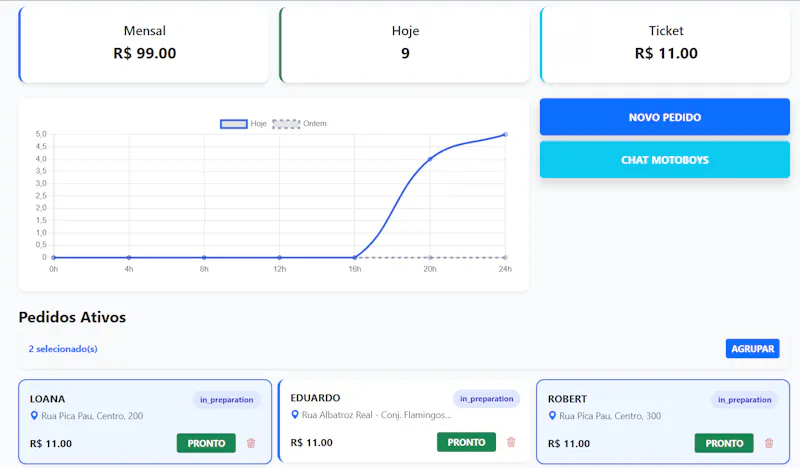Click the in_preparation badge on ROBERT's order
Viewport: 800px width, 468px height.
(x=744, y=400)
